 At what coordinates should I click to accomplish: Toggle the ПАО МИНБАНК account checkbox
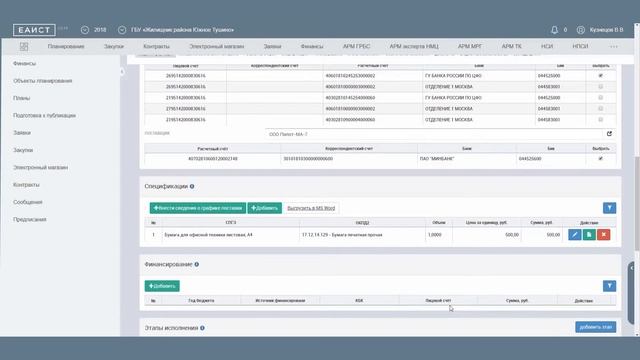[x=600, y=159]
